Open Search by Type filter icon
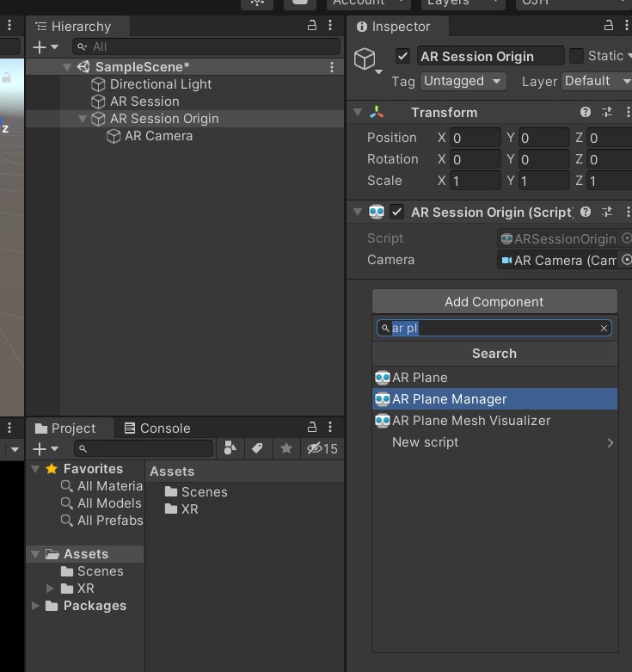This screenshot has width=632, height=672. (x=230, y=448)
